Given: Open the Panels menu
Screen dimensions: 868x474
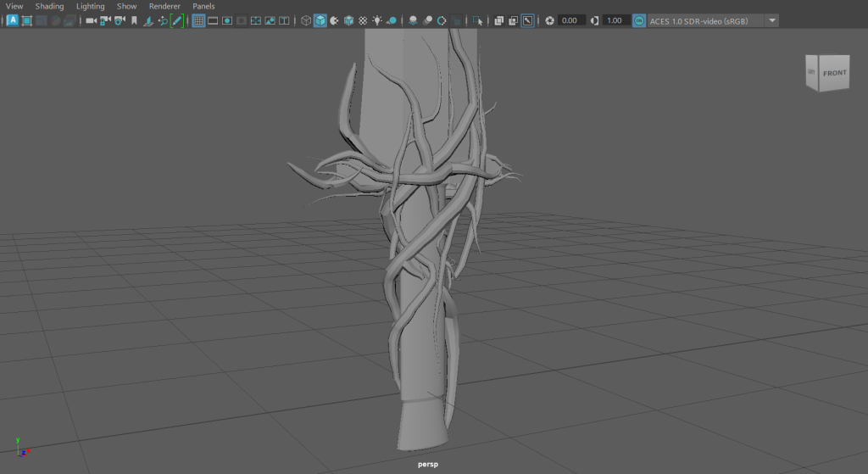Looking at the screenshot, I should point(203,6).
